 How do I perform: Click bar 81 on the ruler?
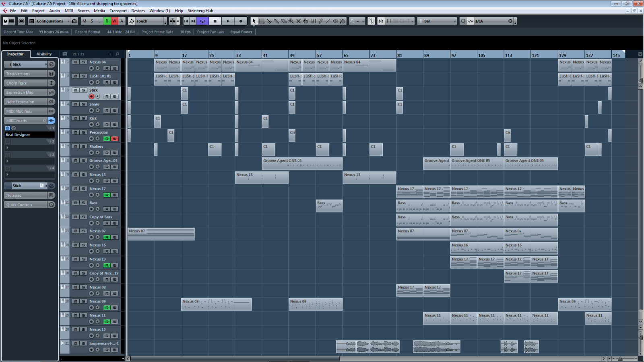tap(399, 56)
